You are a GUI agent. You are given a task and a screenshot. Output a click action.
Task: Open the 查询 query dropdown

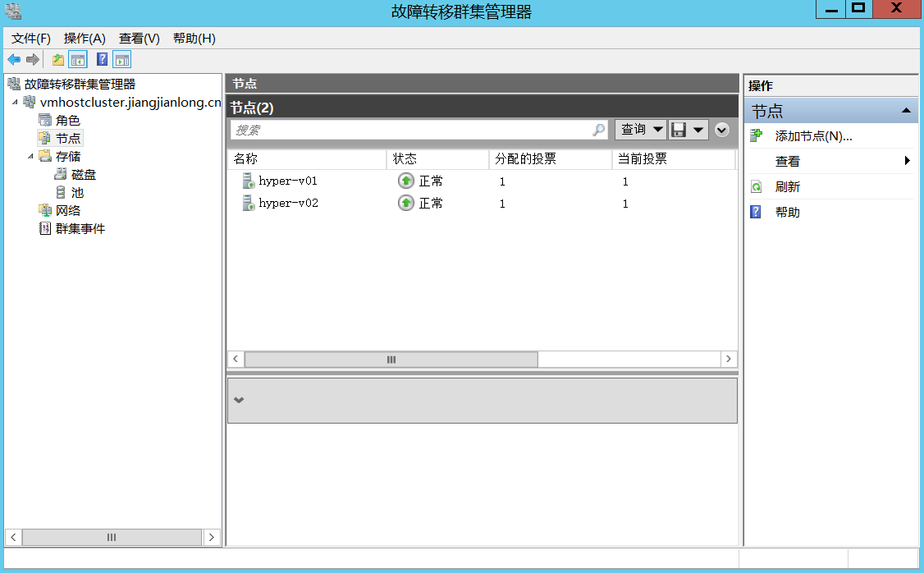click(x=641, y=130)
